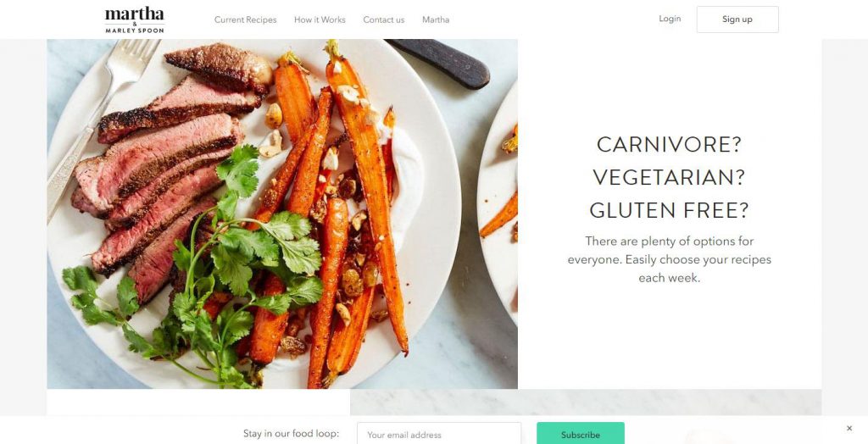Click the Stay in our food loop label

pos(291,434)
